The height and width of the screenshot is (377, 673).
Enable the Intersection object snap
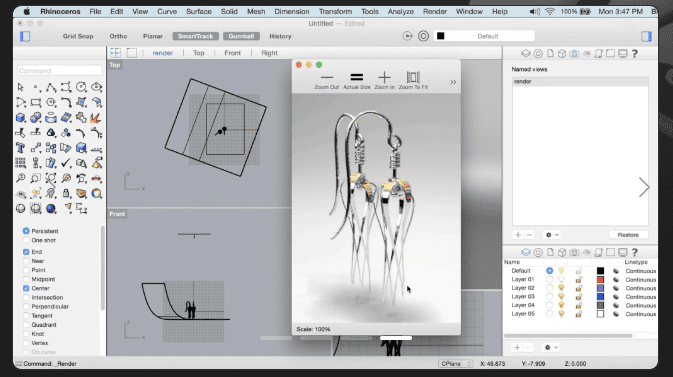26,298
